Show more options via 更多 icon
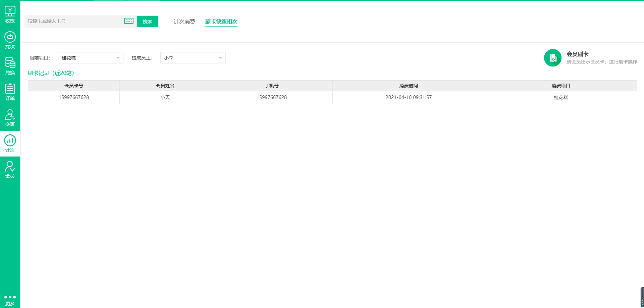This screenshot has height=308, width=644. point(10,300)
